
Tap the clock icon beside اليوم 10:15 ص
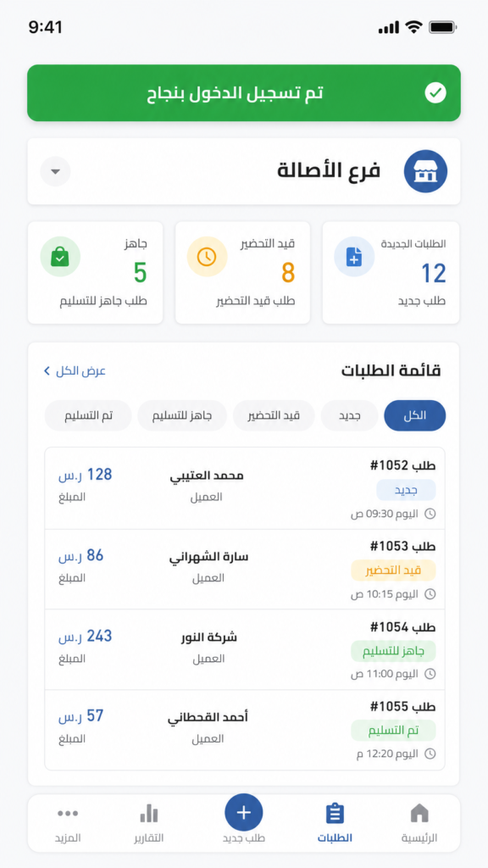click(x=430, y=594)
